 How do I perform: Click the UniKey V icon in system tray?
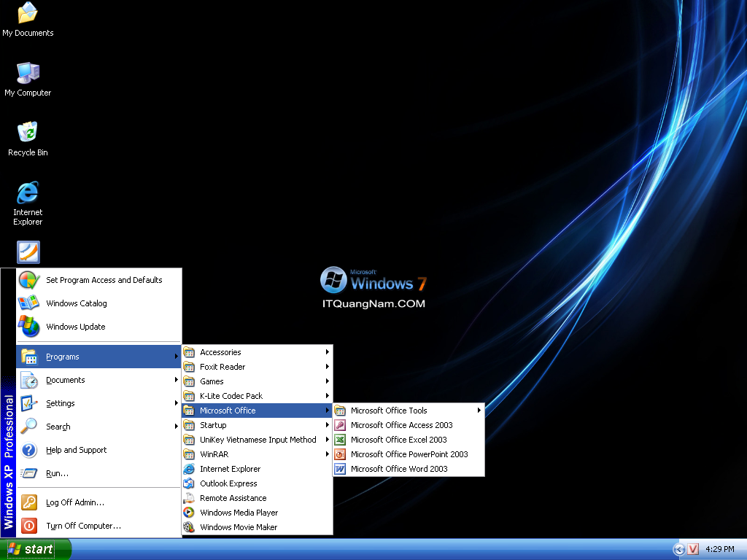point(693,549)
